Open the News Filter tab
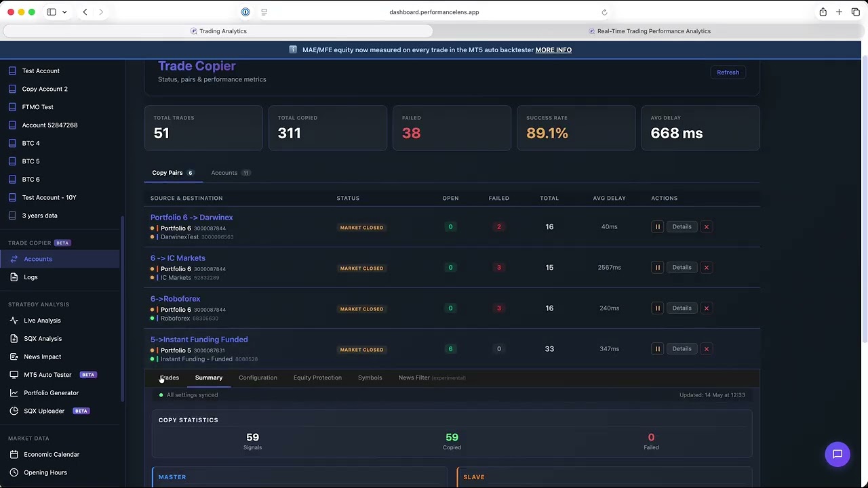The height and width of the screenshot is (488, 868). (432, 378)
